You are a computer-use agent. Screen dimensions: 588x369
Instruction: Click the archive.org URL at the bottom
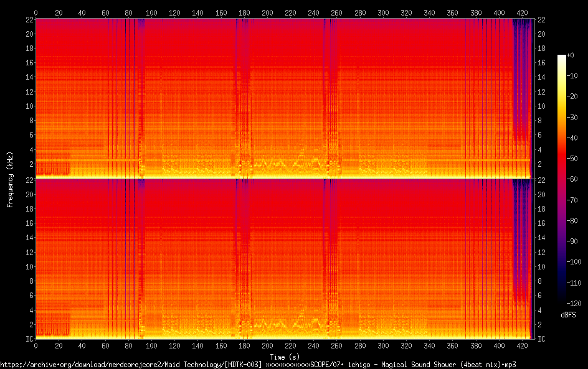point(125,365)
